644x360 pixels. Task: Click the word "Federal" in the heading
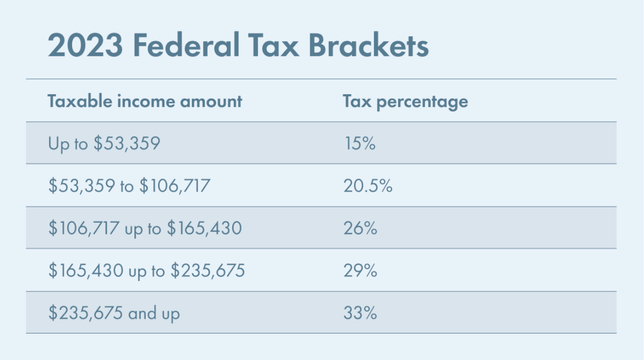[x=187, y=46]
